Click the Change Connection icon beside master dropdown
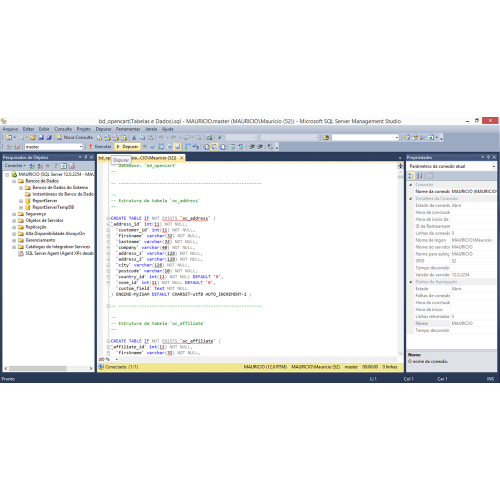This screenshot has width=500, height=500. [17, 147]
